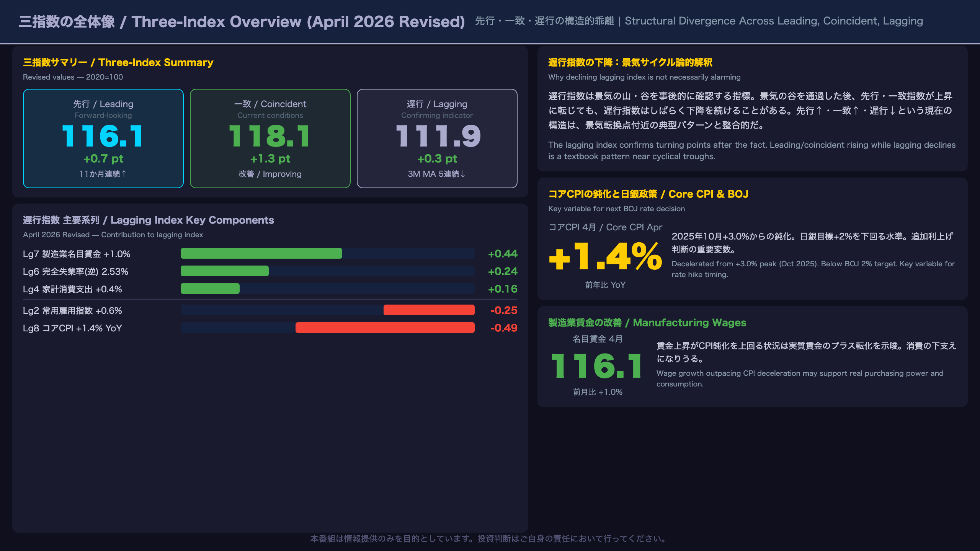The height and width of the screenshot is (551, 980).
Task: Click the 遅行指数の下降 panel heading
Action: coord(630,62)
